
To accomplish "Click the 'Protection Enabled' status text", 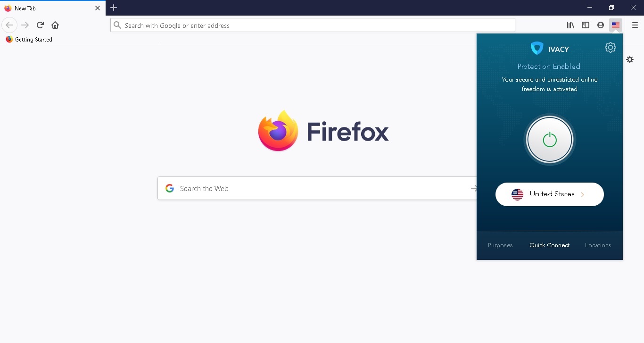I will (549, 67).
